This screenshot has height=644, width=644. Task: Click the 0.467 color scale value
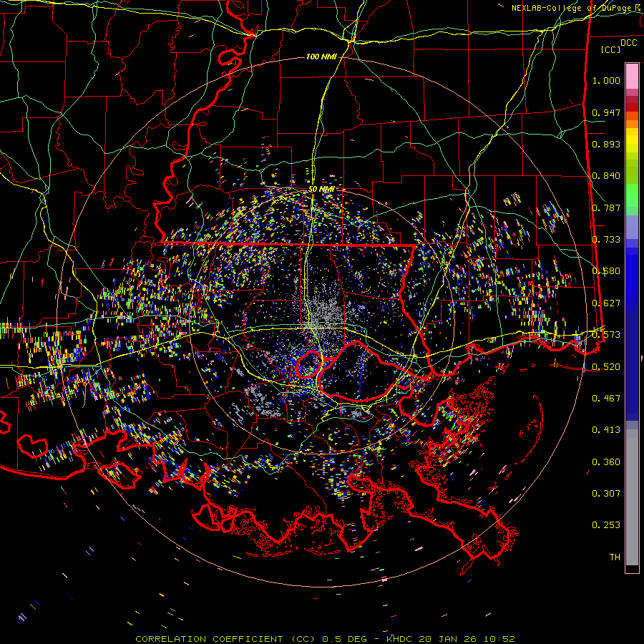coord(606,399)
